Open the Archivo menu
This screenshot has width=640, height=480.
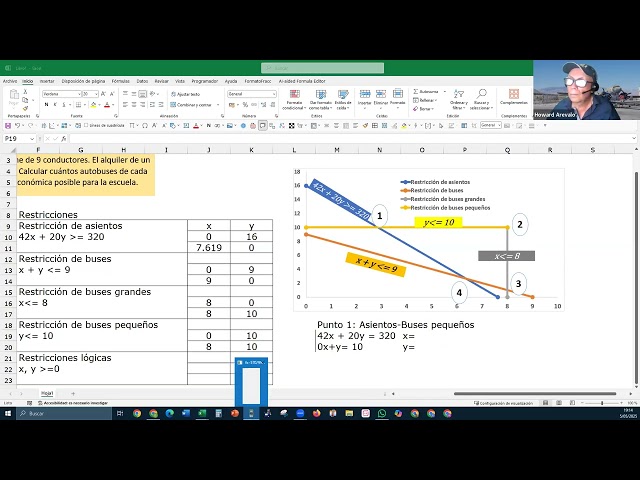pos(10,81)
